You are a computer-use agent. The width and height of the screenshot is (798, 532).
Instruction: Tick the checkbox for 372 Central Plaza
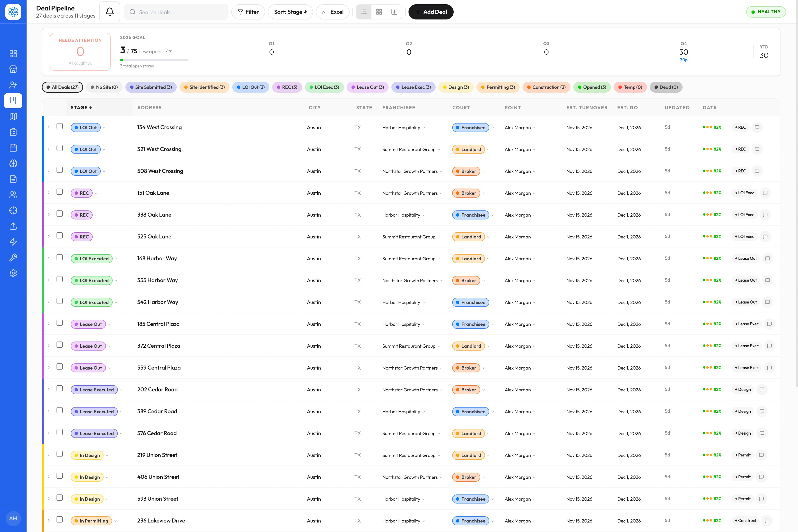60,345
